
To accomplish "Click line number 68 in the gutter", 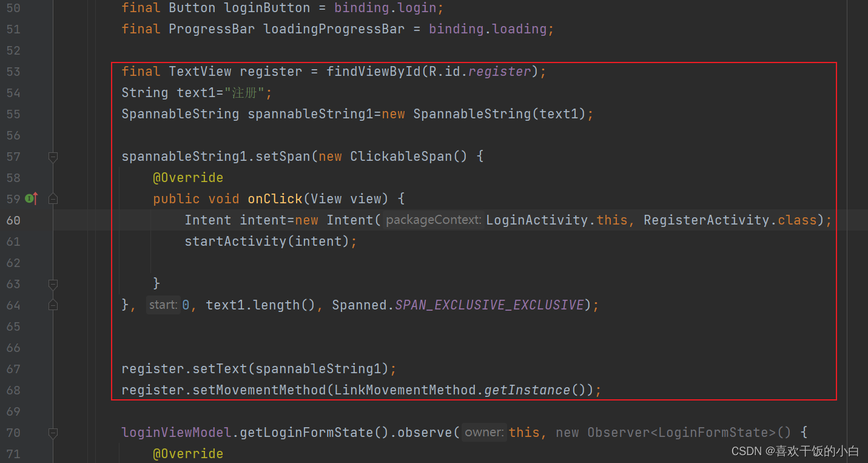I will (13, 390).
